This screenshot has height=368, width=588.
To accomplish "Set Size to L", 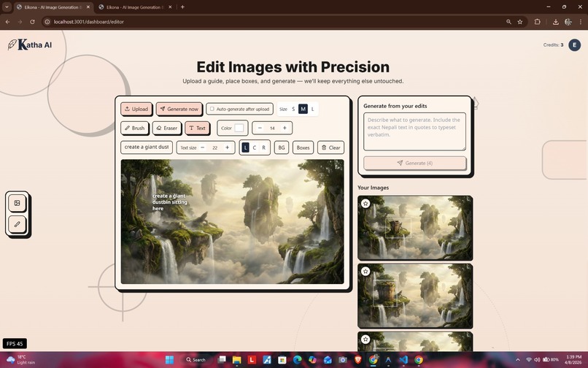I will [313, 109].
